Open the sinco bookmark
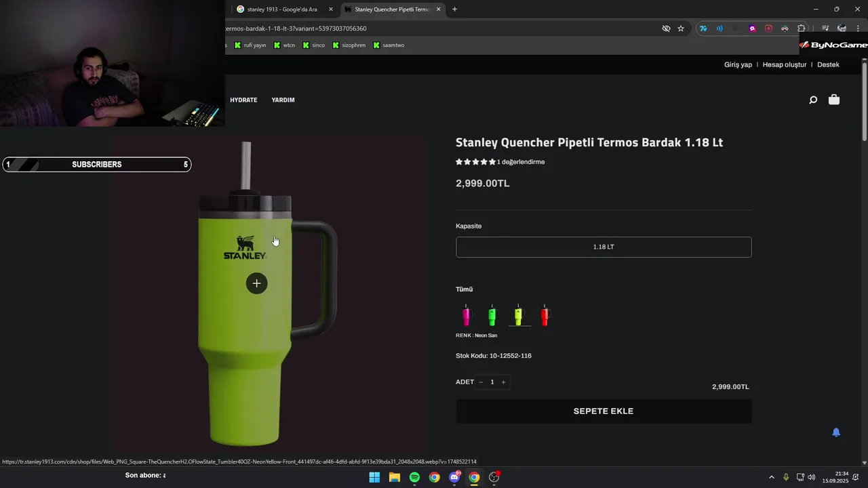868x488 pixels. click(x=314, y=45)
